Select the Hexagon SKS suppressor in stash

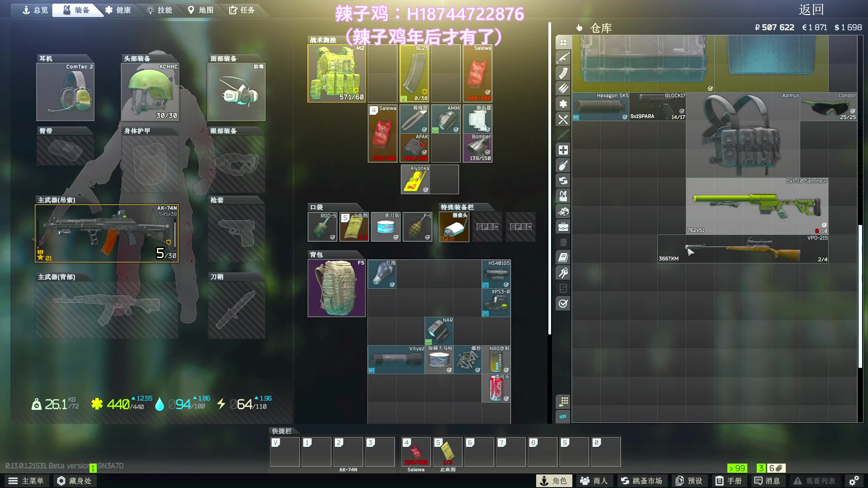[x=601, y=107]
